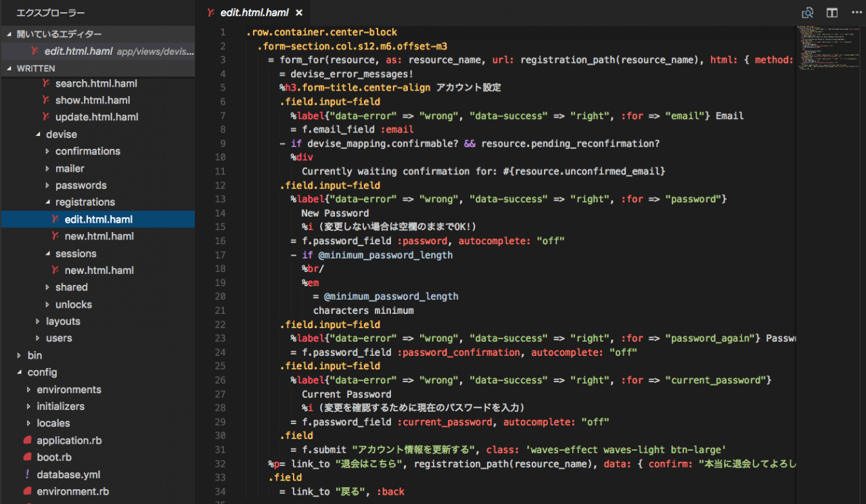
Task: Click the haml icon of search.html.haml
Action: click(46, 83)
